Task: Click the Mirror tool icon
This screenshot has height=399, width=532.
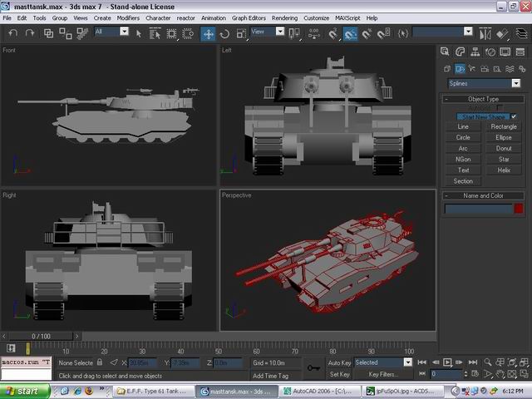Action: click(x=485, y=33)
